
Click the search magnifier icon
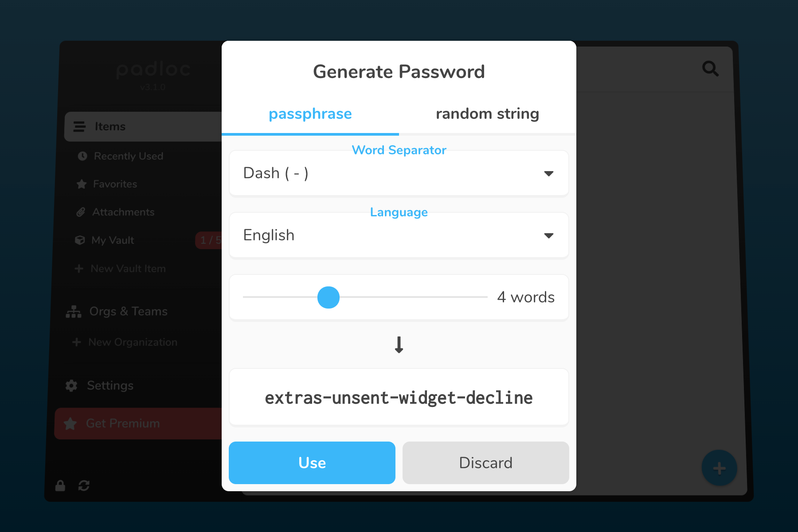710,69
